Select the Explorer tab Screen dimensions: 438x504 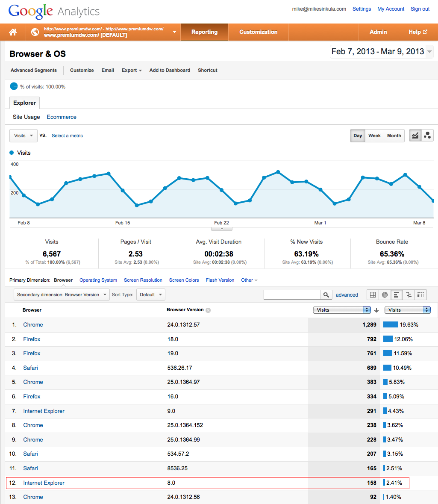[24, 103]
